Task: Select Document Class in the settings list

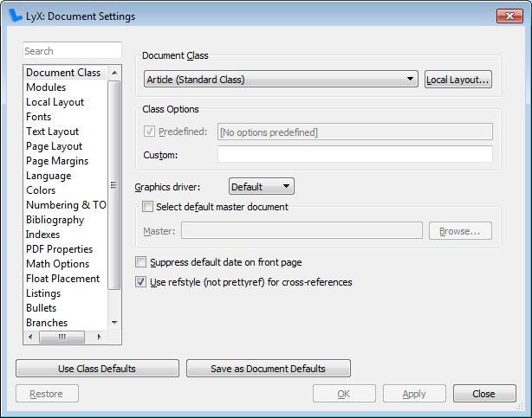Action: [66, 73]
